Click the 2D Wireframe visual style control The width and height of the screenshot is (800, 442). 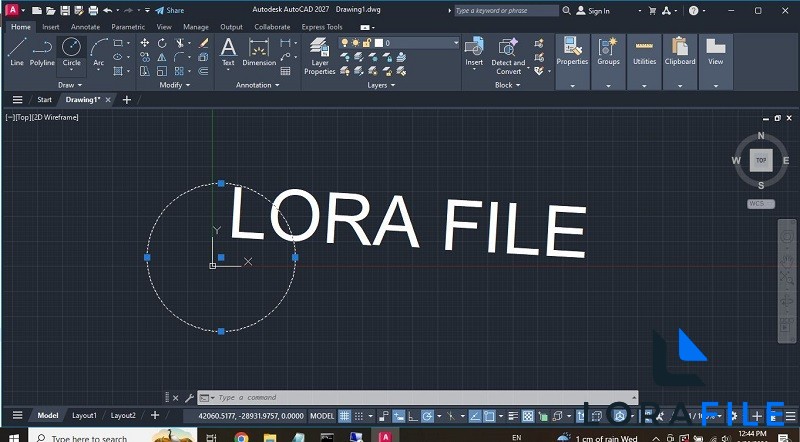pyautogui.click(x=53, y=117)
